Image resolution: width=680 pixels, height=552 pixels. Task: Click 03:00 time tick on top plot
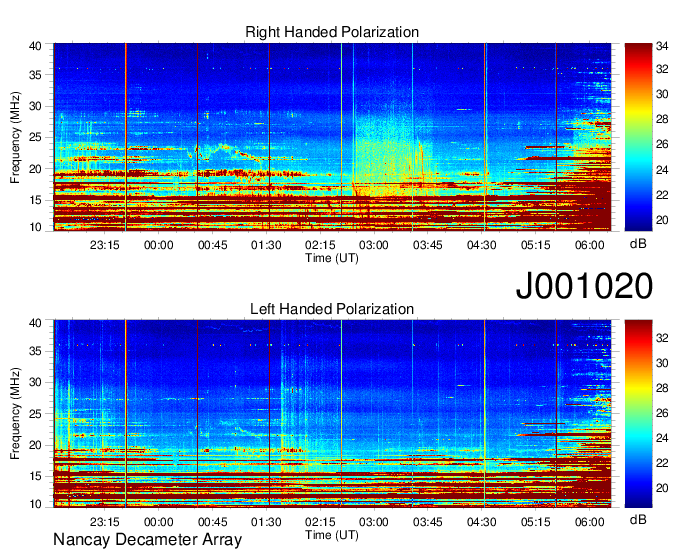click(374, 245)
